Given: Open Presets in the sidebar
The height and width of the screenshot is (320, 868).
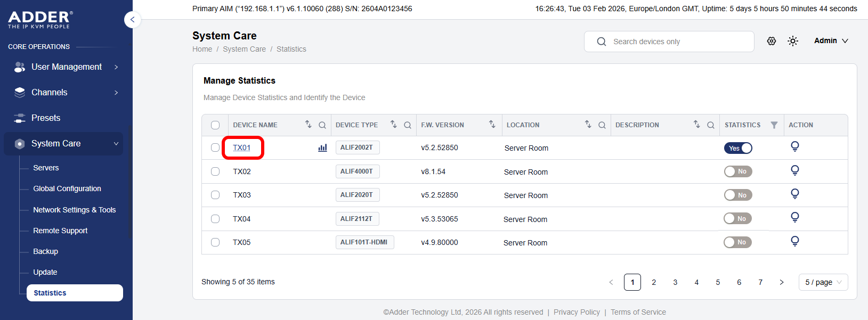Looking at the screenshot, I should [x=46, y=118].
